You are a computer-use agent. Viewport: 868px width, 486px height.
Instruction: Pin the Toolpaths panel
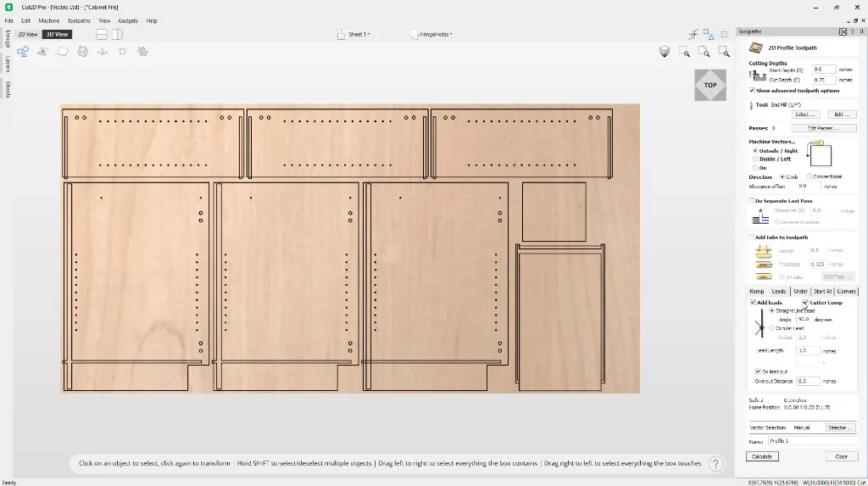[x=861, y=31]
